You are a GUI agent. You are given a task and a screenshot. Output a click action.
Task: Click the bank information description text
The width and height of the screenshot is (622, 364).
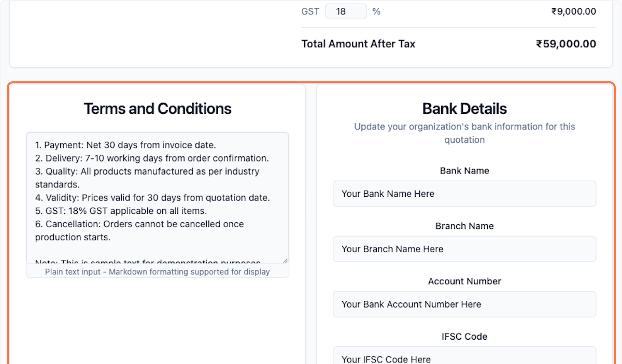[x=464, y=133]
